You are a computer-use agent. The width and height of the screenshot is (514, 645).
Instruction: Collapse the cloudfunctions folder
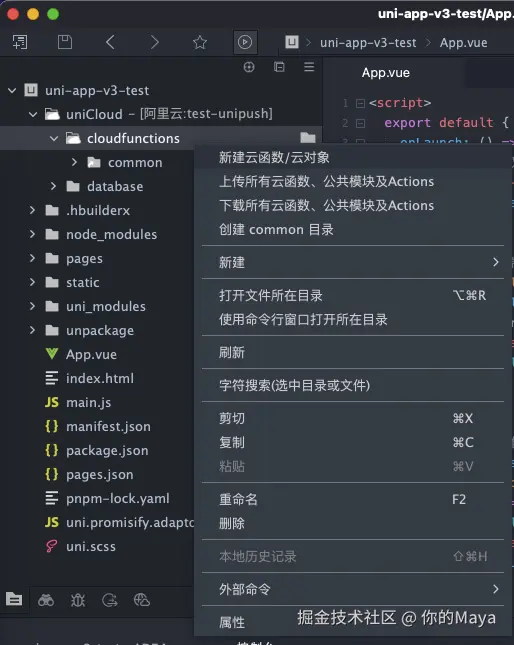tap(54, 139)
